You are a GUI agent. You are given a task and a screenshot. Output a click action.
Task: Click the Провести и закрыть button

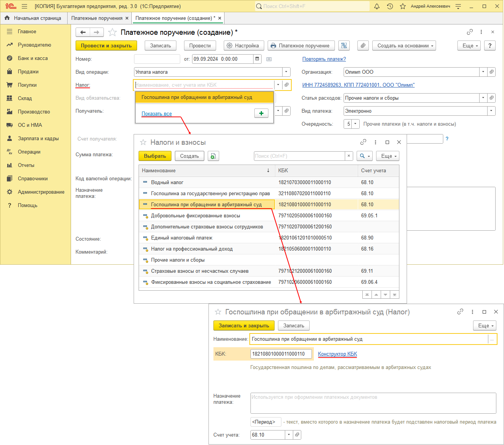pyautogui.click(x=106, y=45)
